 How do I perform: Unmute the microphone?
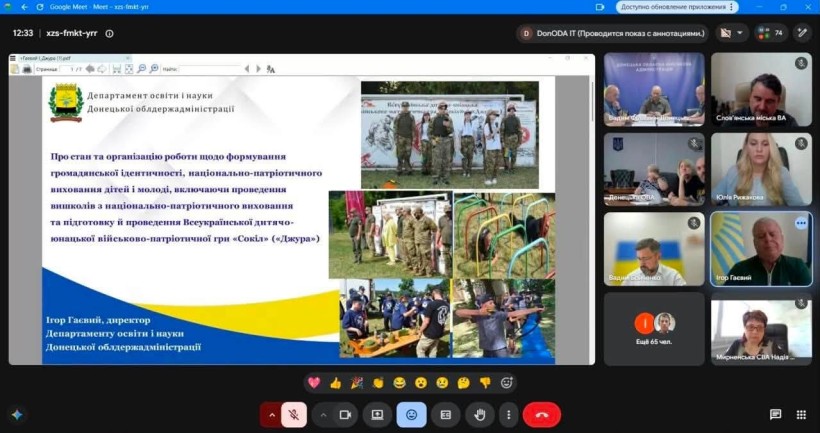coord(294,415)
